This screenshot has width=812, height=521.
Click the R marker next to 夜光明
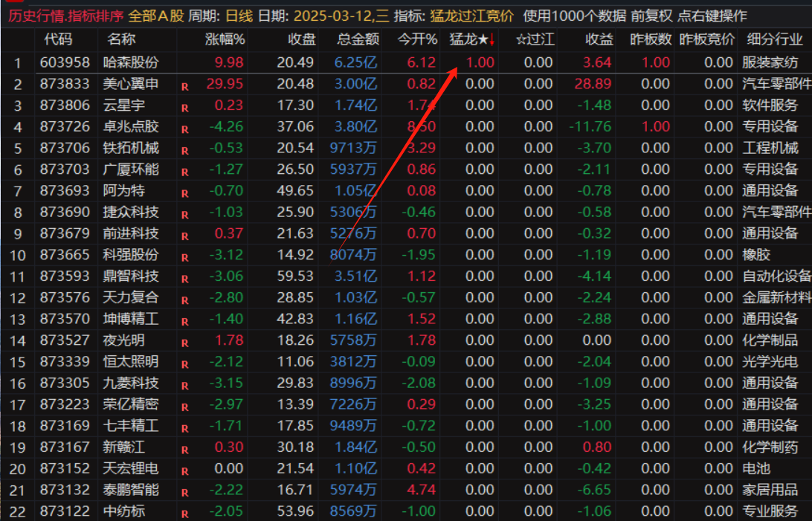click(x=184, y=343)
